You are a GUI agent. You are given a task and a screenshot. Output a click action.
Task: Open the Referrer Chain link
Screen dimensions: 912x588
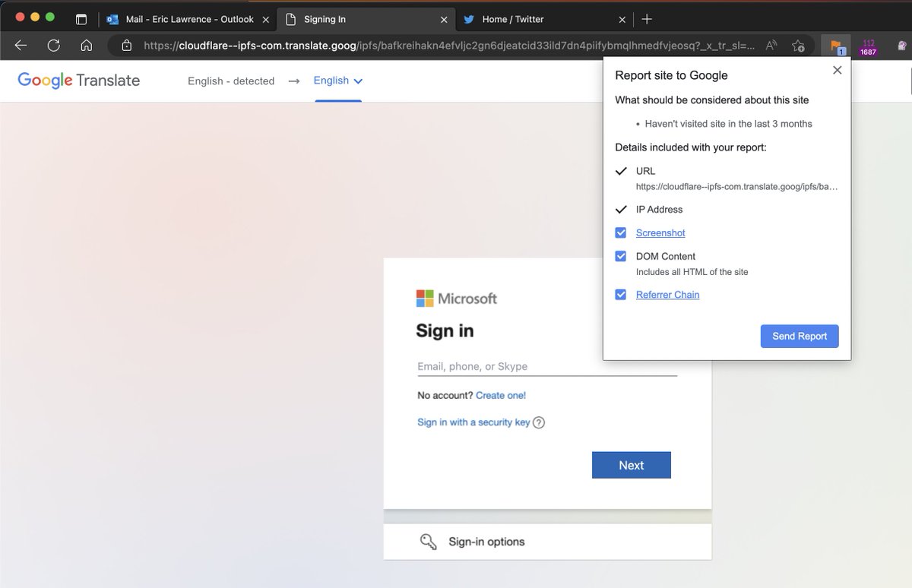coord(667,295)
